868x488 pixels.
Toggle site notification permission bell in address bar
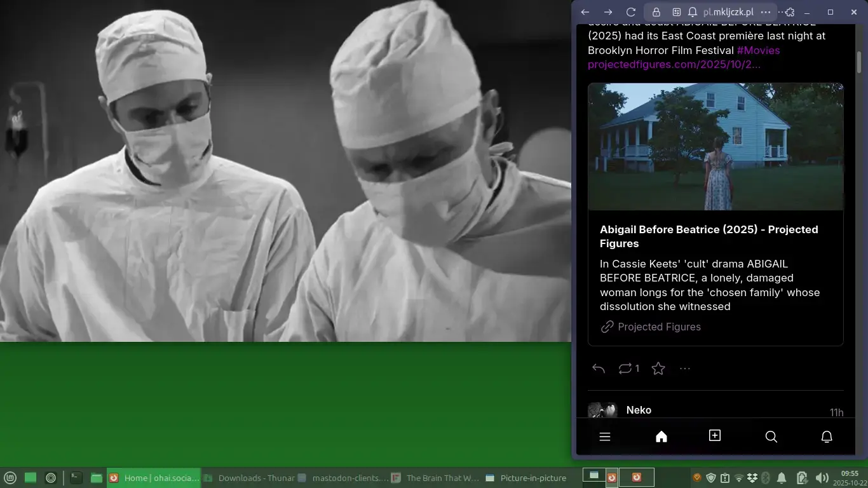(692, 12)
